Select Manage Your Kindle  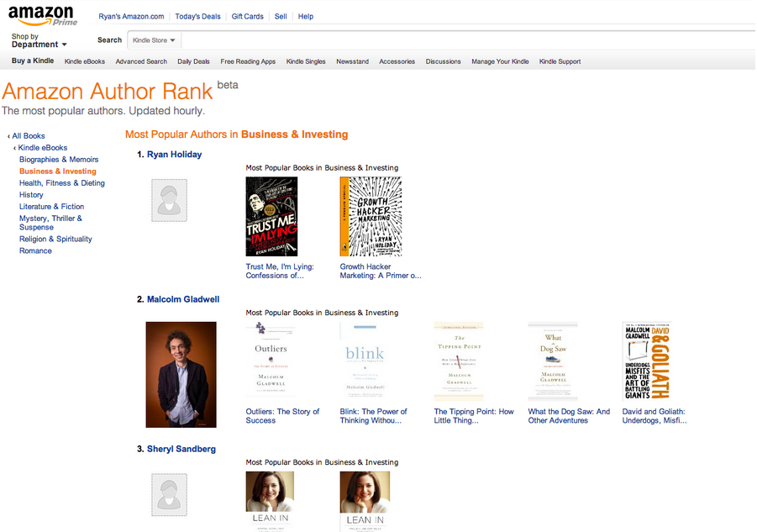500,61
